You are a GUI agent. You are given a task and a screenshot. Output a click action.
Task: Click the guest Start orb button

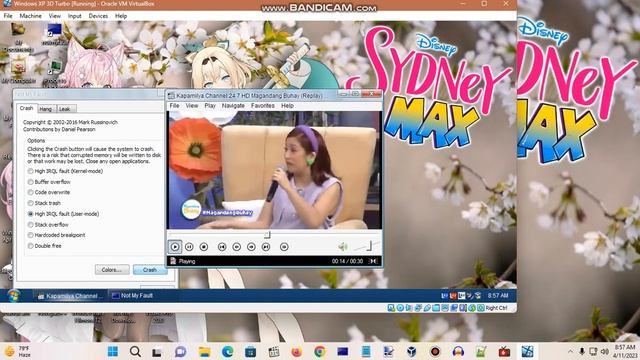coord(13,296)
